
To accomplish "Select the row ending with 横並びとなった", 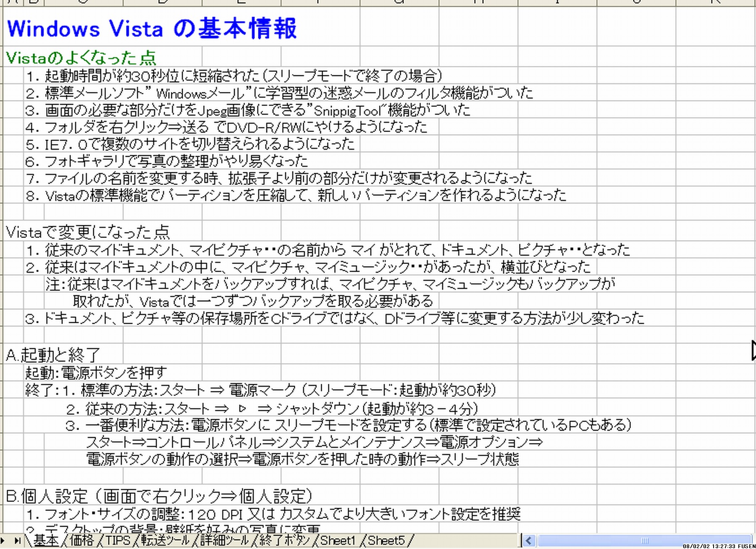I will click(308, 267).
